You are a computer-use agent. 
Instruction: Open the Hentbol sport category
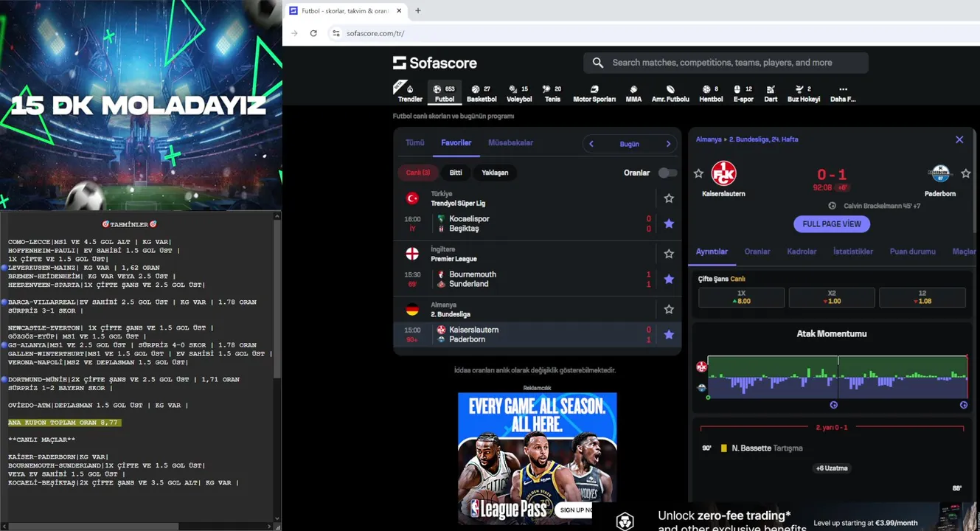[711, 93]
